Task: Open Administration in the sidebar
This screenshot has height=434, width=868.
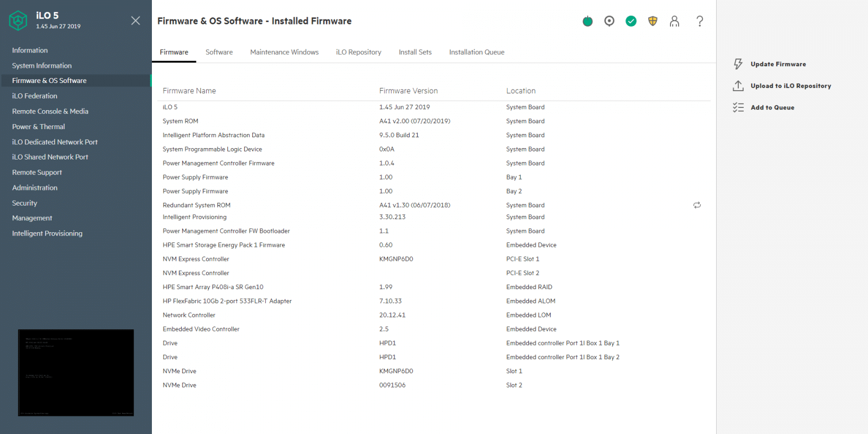Action: pyautogui.click(x=35, y=188)
